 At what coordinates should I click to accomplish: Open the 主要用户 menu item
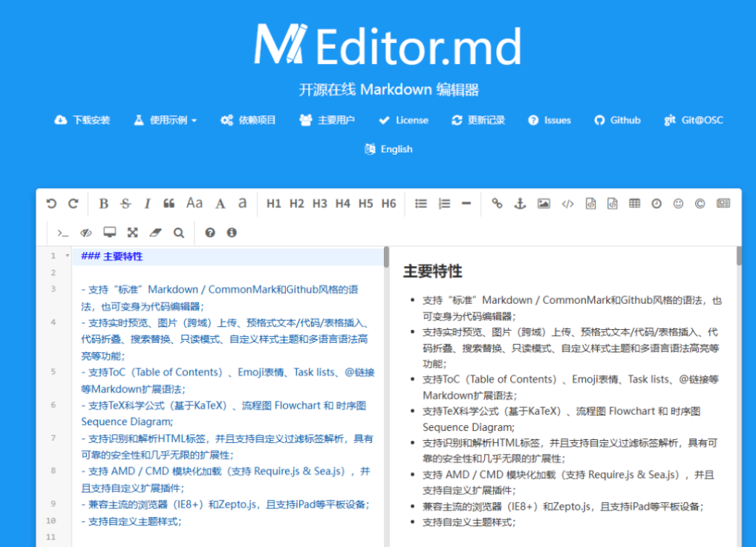[327, 120]
